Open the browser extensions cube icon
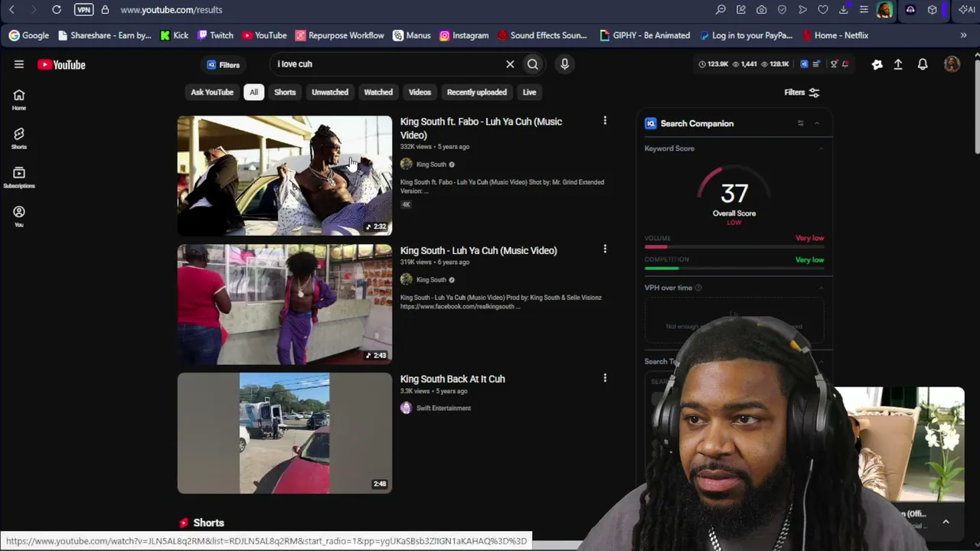 click(x=933, y=10)
